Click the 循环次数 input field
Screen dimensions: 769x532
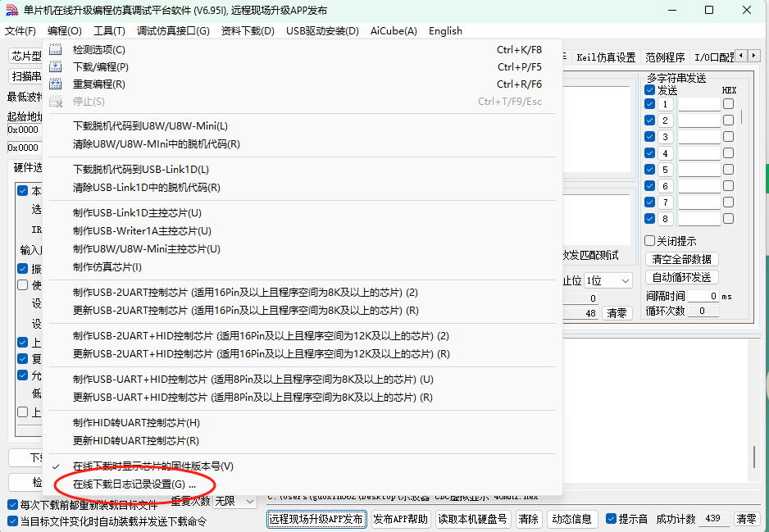pos(703,311)
